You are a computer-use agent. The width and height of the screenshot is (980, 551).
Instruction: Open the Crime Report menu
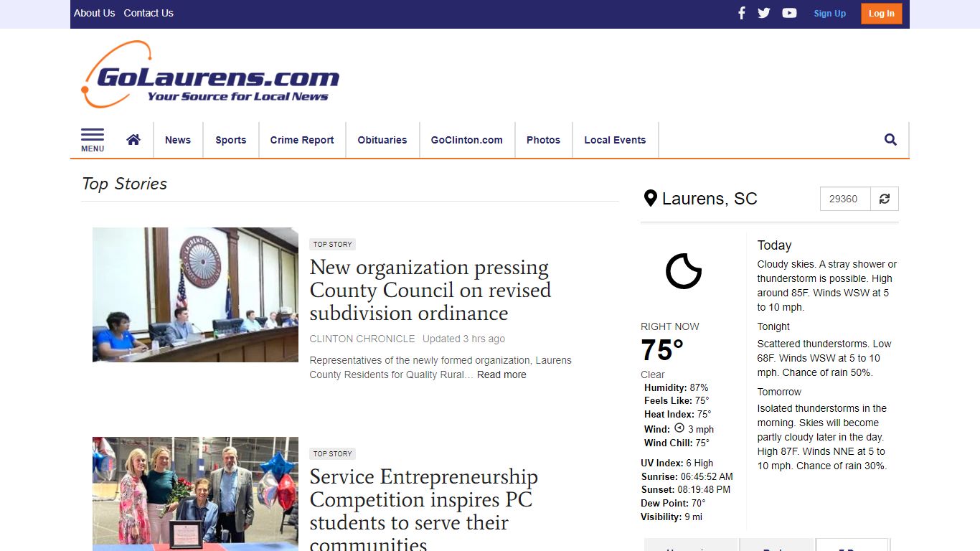(x=302, y=140)
